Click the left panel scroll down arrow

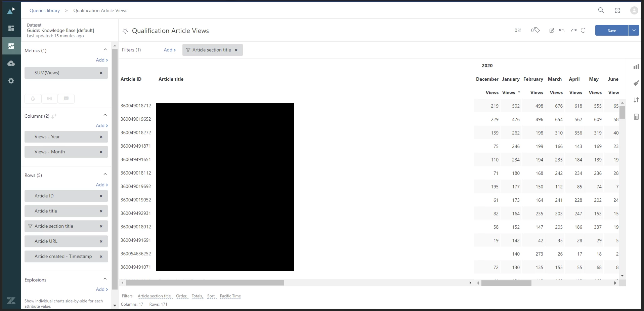115,306
